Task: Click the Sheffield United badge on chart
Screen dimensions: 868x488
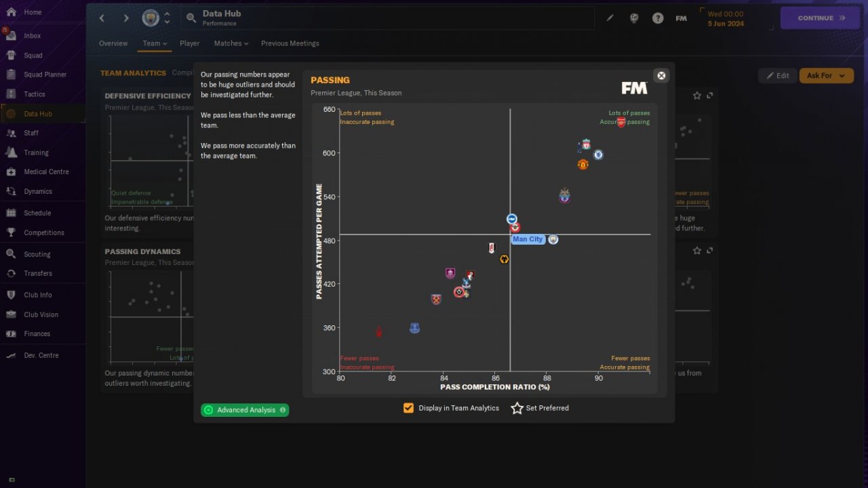Action: 459,292
